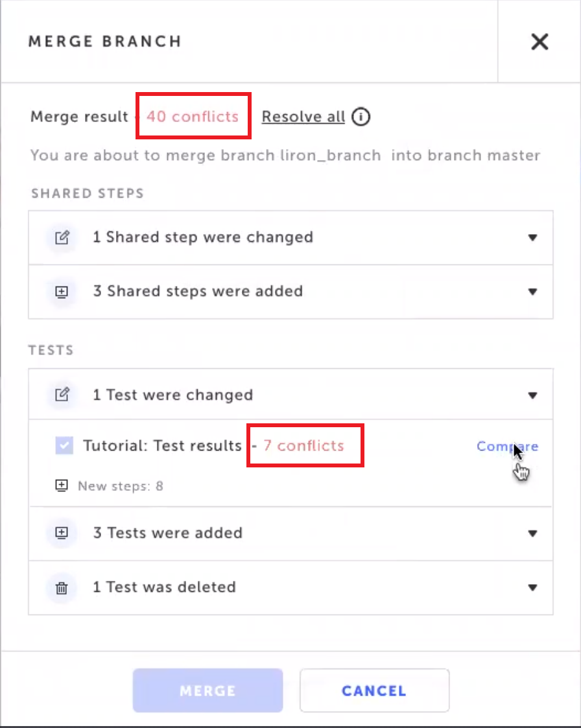
Task: Click the 7 conflicts label
Action: [x=303, y=446]
